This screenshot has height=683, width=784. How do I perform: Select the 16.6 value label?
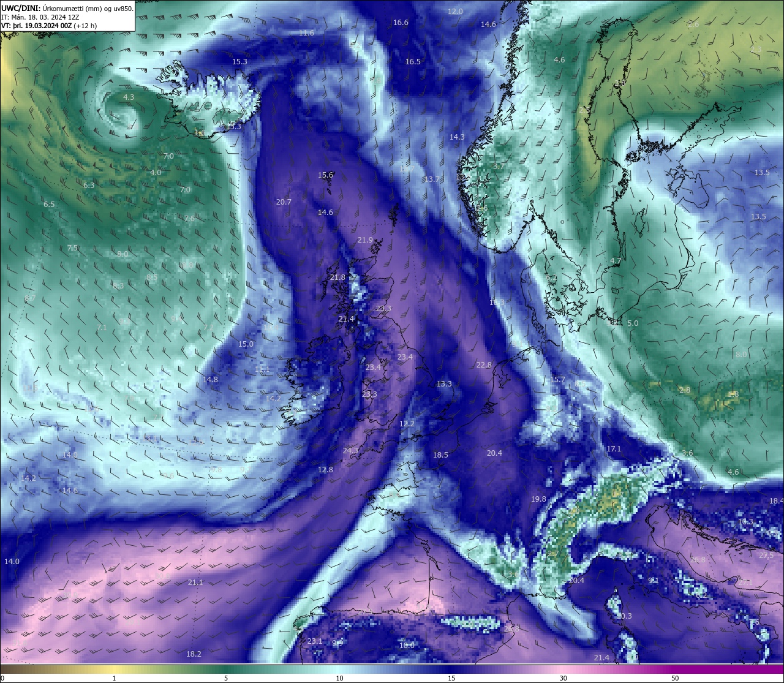(401, 23)
